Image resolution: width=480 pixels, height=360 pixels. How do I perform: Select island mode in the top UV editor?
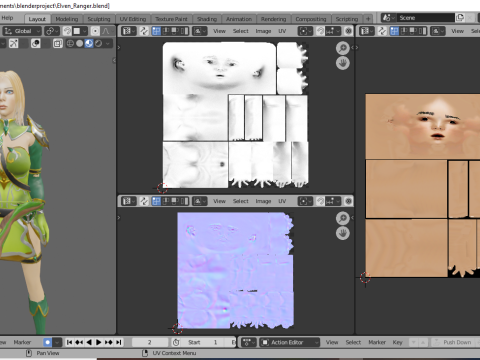(x=184, y=31)
